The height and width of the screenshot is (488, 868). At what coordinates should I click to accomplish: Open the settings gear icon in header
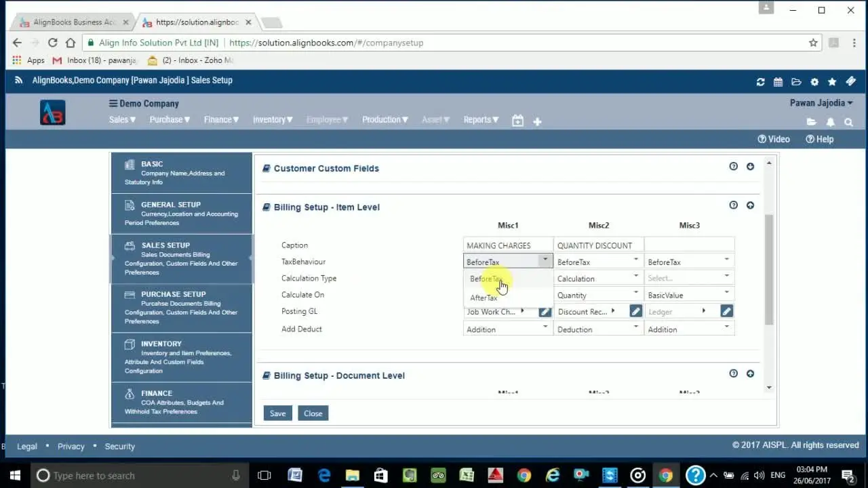click(x=814, y=82)
